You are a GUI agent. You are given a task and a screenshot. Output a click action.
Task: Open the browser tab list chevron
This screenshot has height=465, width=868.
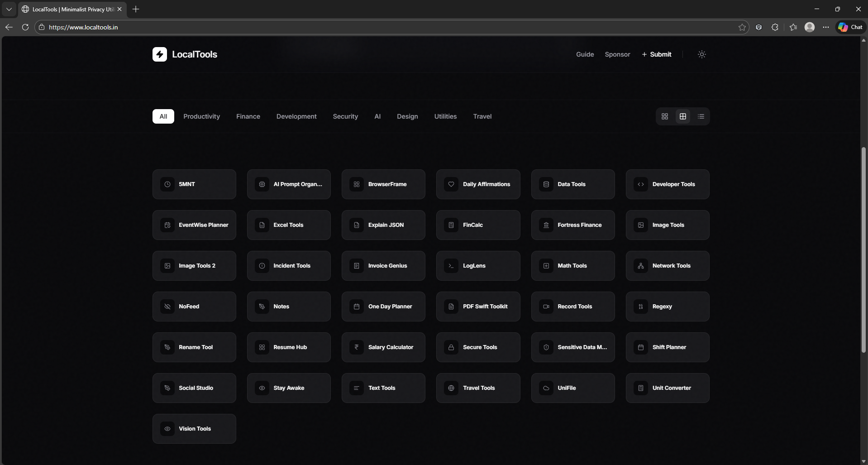(9, 9)
